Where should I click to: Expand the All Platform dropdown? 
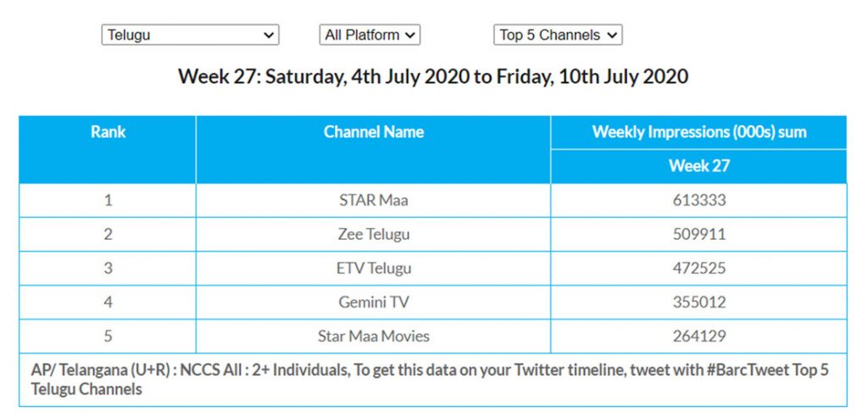(370, 35)
